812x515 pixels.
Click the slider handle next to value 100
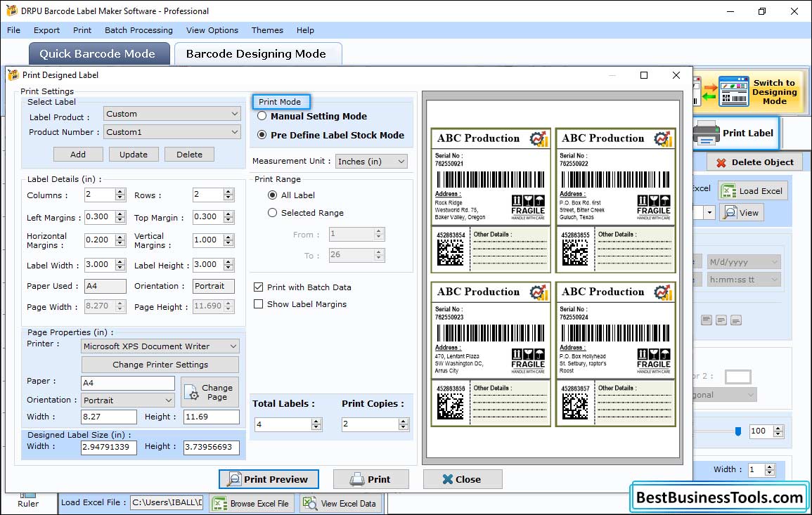[738, 431]
